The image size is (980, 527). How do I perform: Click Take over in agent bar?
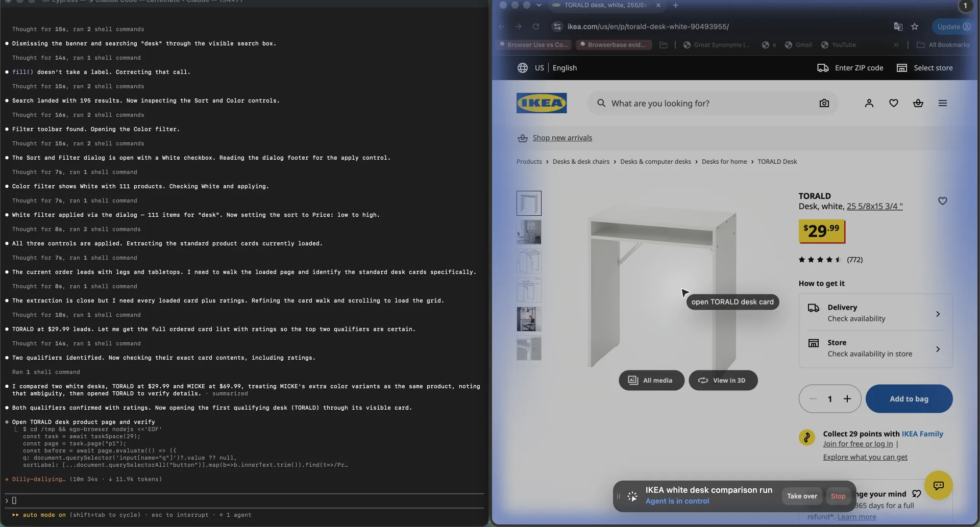802,496
